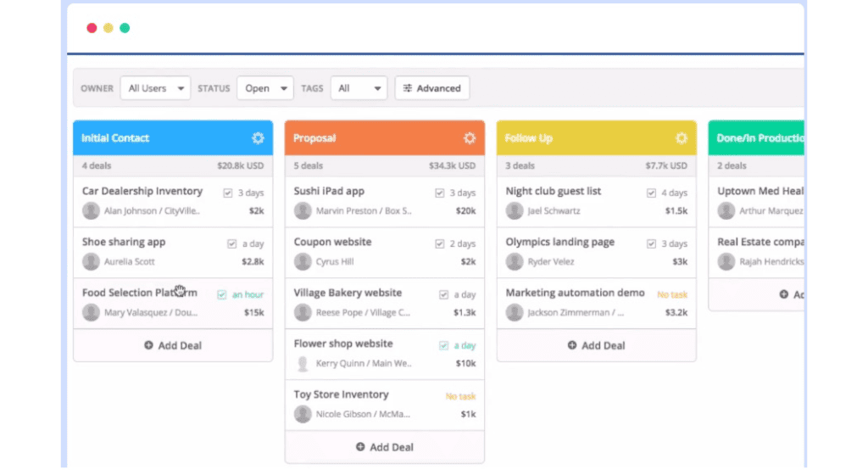Open Advanced filters
This screenshot has height=470, width=868.
tap(432, 88)
